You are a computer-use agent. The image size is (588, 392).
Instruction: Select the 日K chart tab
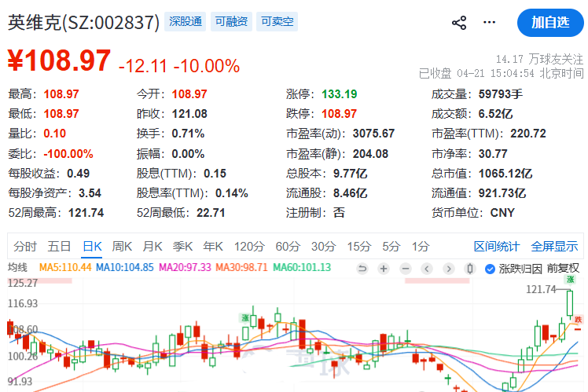(x=92, y=247)
